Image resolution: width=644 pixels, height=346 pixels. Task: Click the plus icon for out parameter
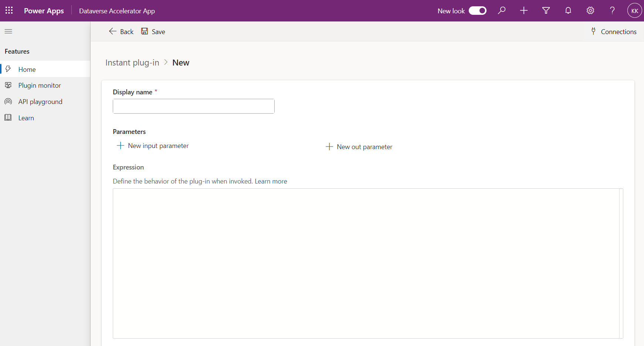[x=329, y=147]
